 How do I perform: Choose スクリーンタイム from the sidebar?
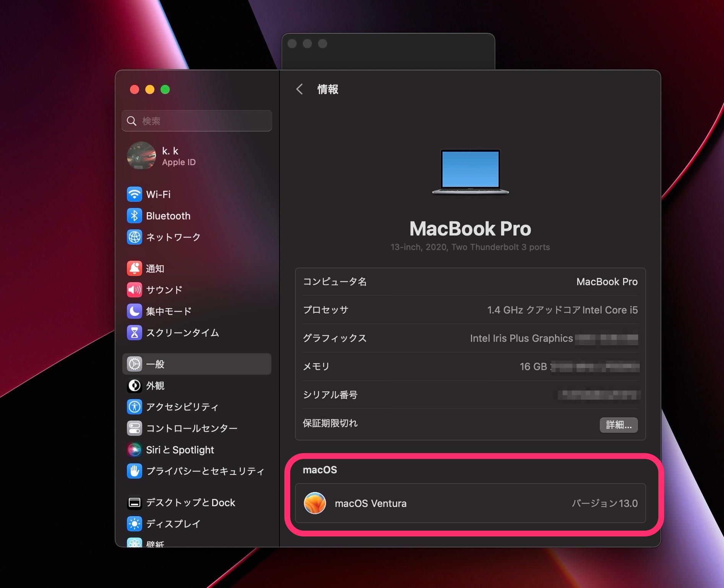coord(183,333)
